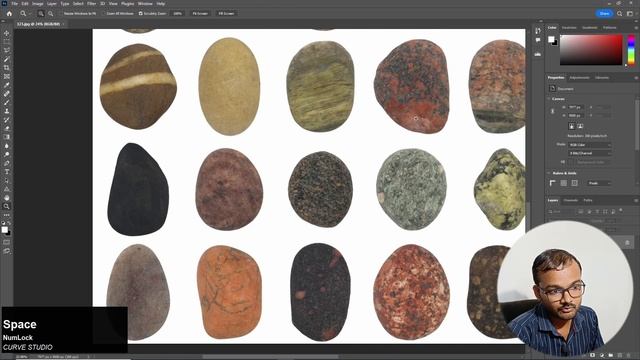Switch to the Paths tab

click(x=588, y=200)
